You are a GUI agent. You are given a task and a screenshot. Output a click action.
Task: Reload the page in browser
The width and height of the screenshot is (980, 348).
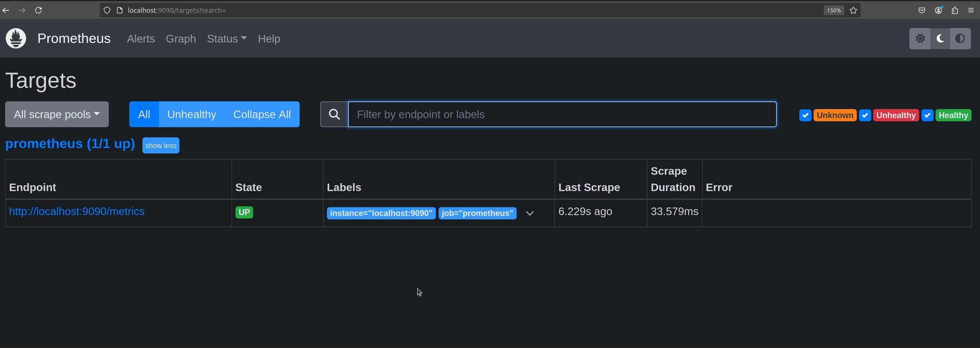point(38,10)
